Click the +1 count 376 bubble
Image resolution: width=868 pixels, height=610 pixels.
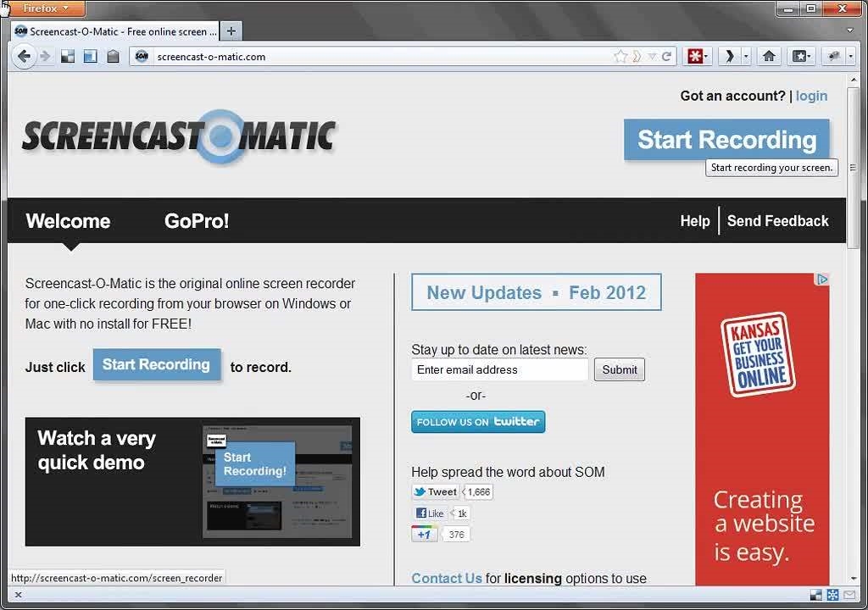[x=455, y=534]
